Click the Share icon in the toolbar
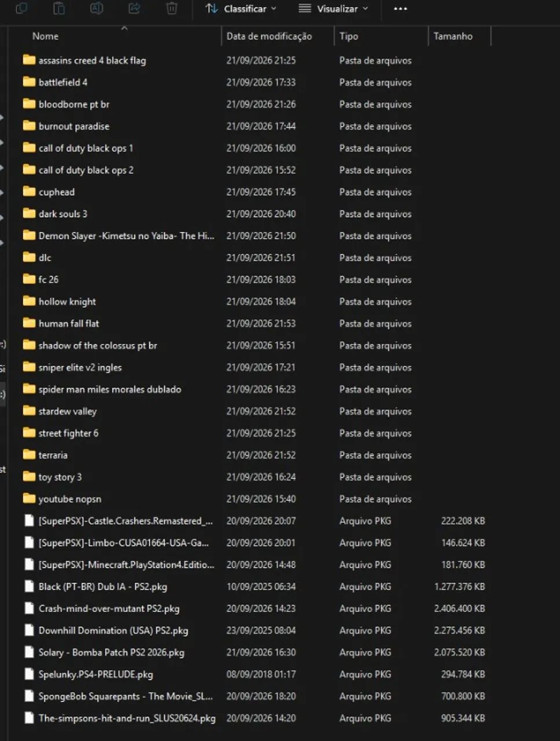 [134, 8]
